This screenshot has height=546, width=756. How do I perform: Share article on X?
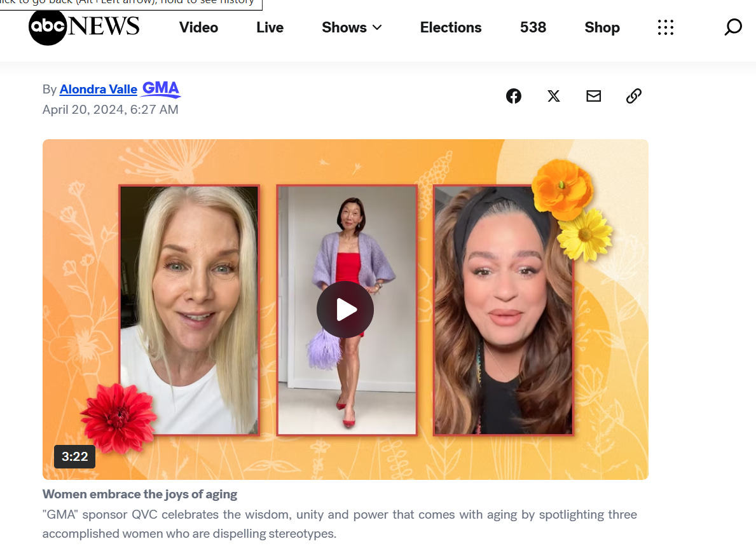pyautogui.click(x=554, y=96)
